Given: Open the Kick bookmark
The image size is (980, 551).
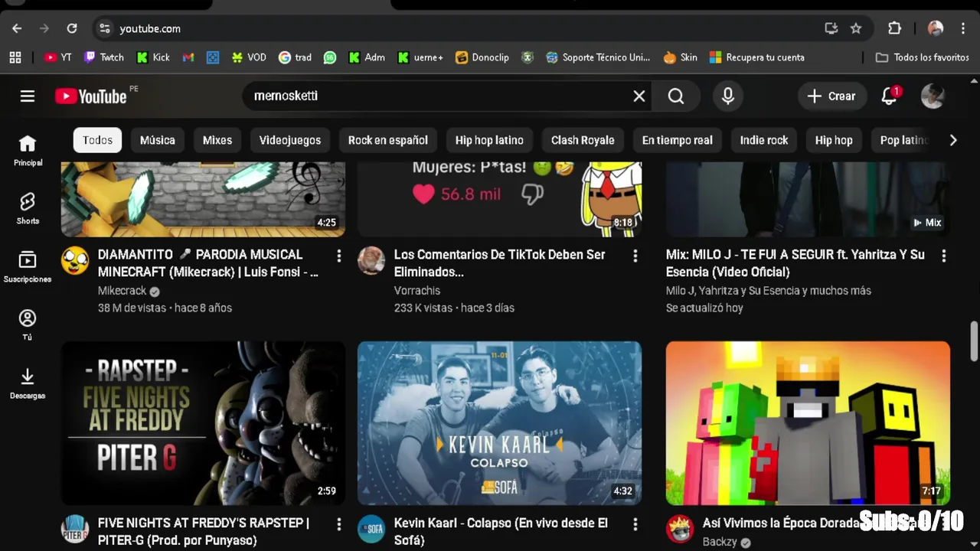Looking at the screenshot, I should tap(153, 57).
